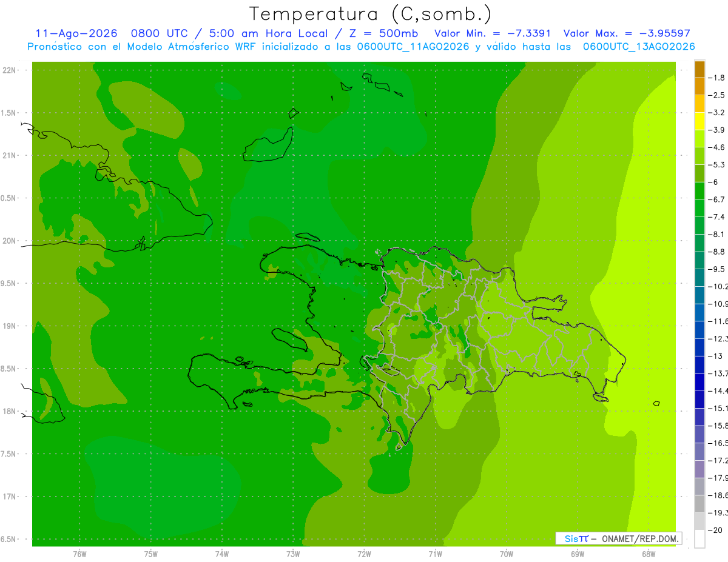The height and width of the screenshot is (562, 728).
Task: Click the '6.5N' latitude label
Action: tap(9, 540)
